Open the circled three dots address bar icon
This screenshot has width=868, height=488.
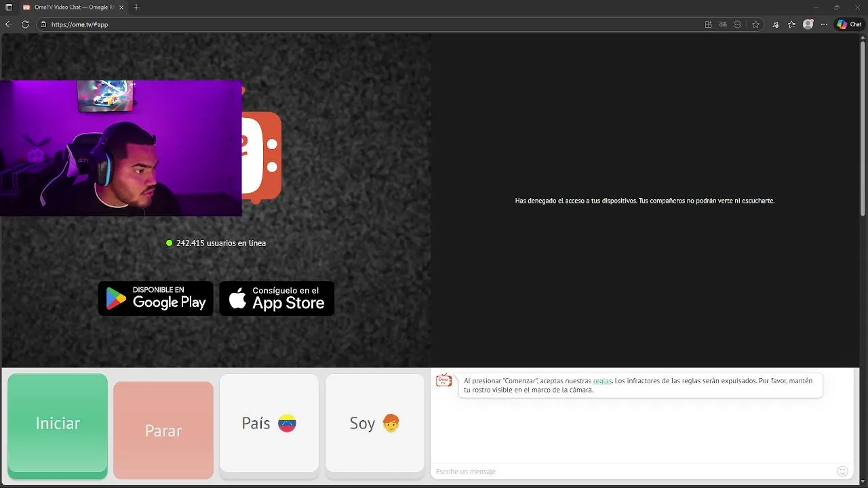pos(738,24)
